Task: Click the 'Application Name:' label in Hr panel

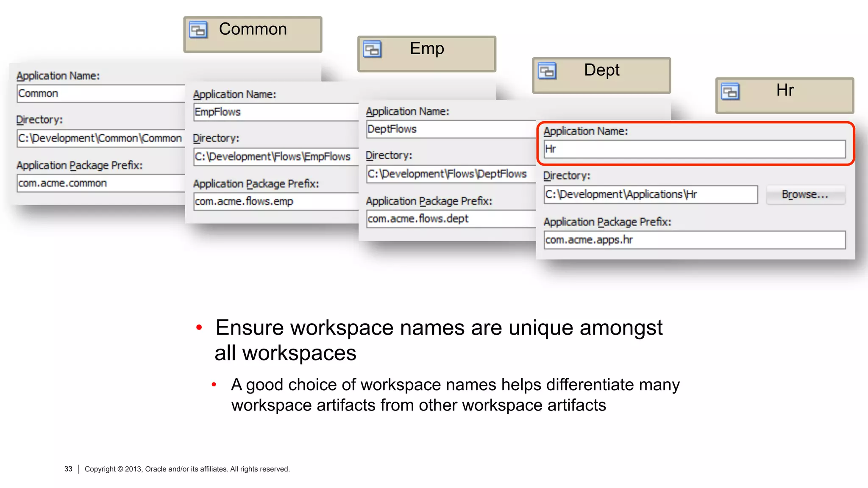Action: (x=586, y=131)
